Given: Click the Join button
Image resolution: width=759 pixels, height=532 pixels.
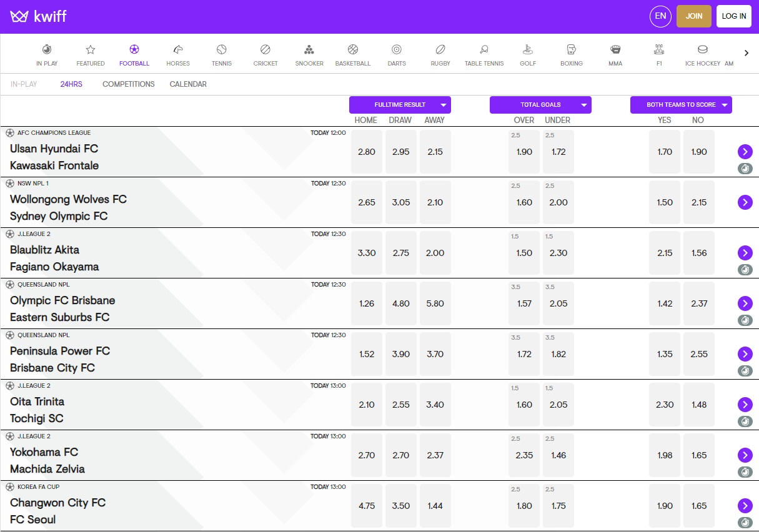Looking at the screenshot, I should pos(694,16).
